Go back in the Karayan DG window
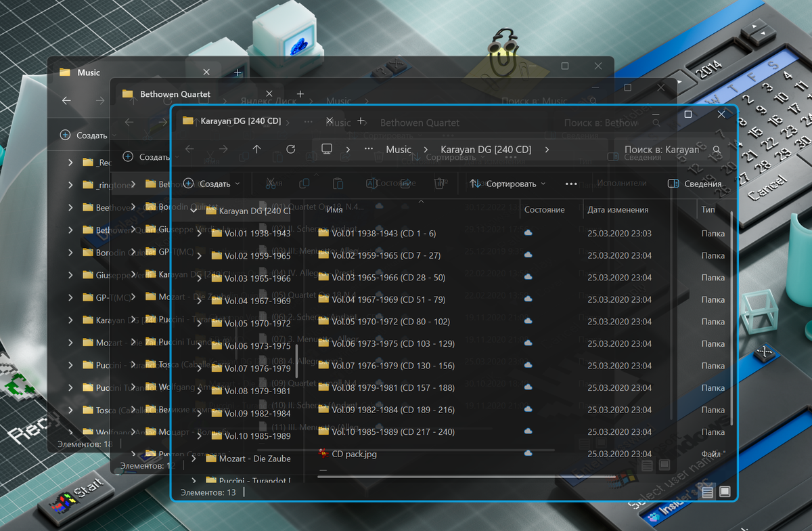Screen dimensions: 812x531 pos(189,149)
